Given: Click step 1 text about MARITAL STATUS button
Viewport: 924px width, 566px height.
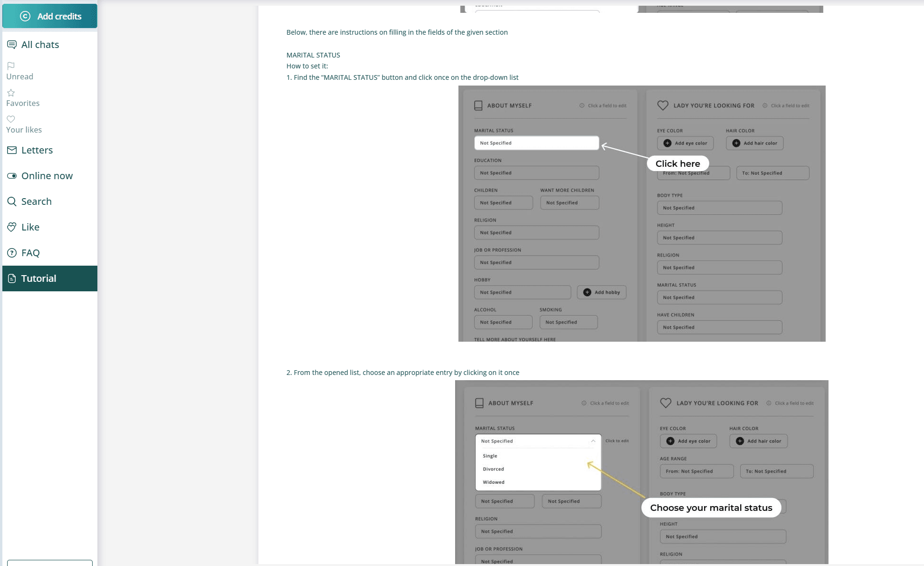Looking at the screenshot, I should (402, 77).
